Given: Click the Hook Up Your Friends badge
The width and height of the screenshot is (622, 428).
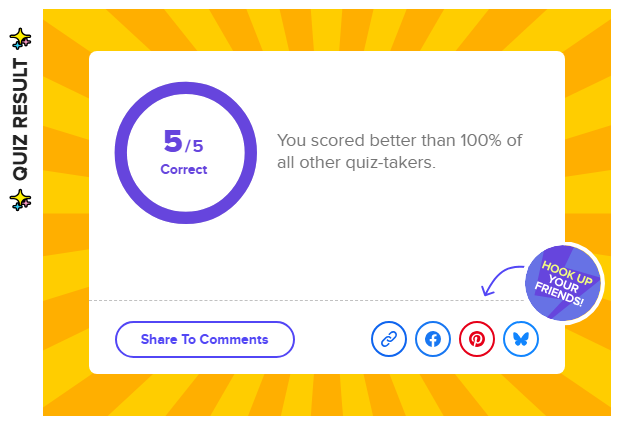Looking at the screenshot, I should [x=562, y=283].
